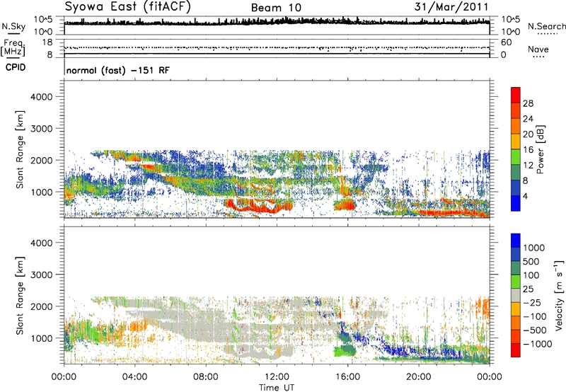
Task: Click orange velocity patch near 04:00 UT
Action: point(137,327)
